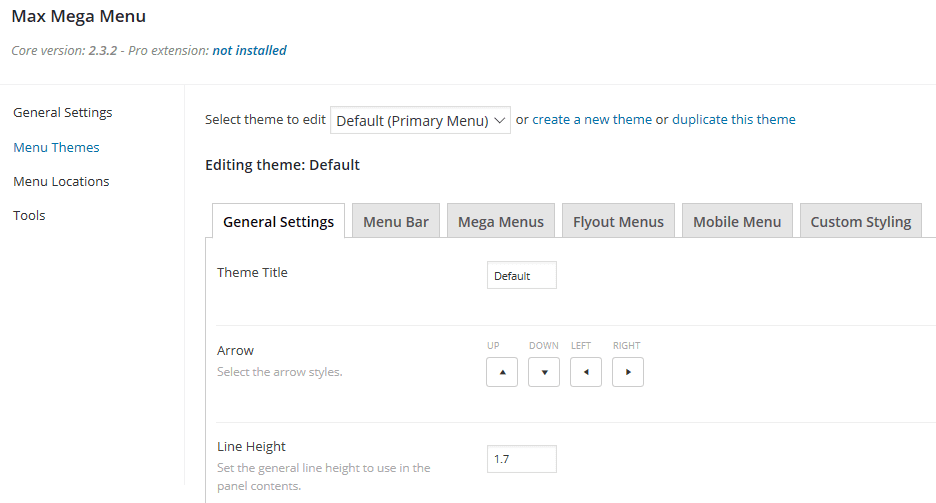
Task: Click the 'Editing theme: Default' heading
Action: (x=282, y=165)
